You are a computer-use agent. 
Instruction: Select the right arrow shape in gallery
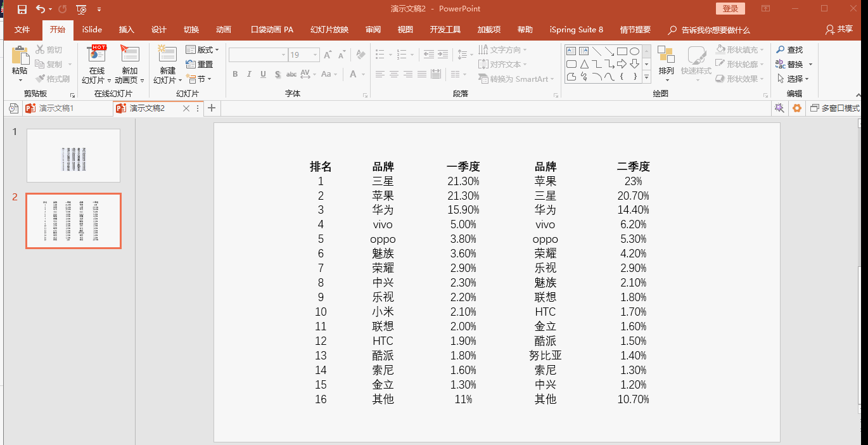[622, 64]
